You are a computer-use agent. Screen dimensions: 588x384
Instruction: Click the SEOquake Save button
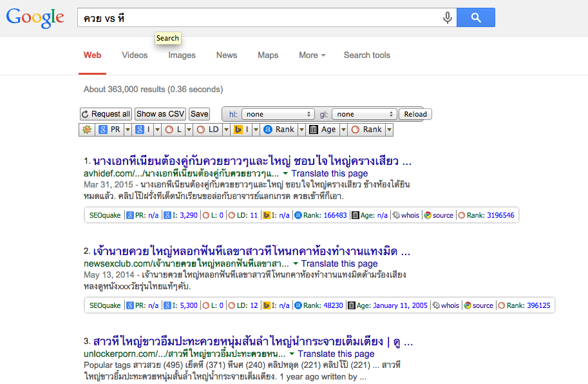tap(199, 114)
